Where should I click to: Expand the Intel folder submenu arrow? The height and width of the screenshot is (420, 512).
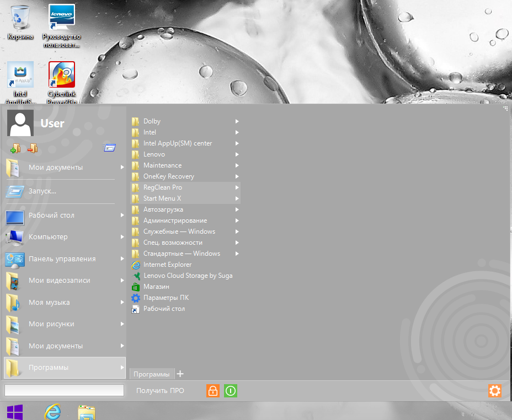pyautogui.click(x=237, y=132)
